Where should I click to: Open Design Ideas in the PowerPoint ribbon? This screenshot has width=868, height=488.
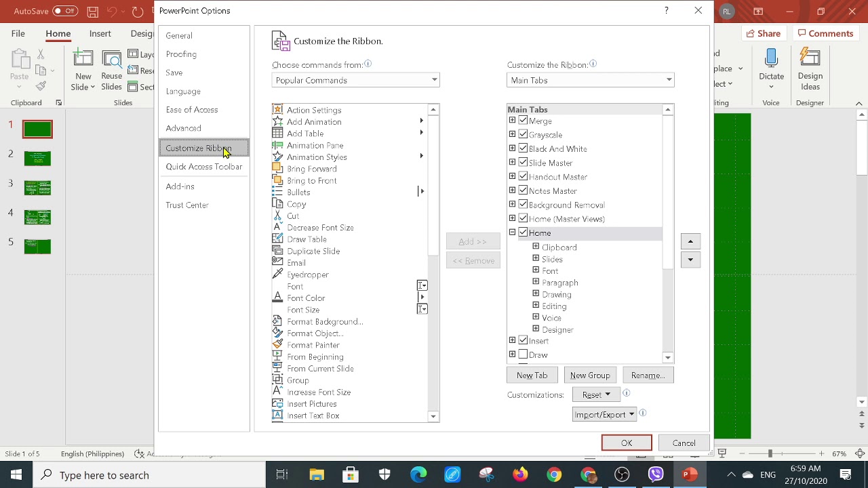point(810,68)
